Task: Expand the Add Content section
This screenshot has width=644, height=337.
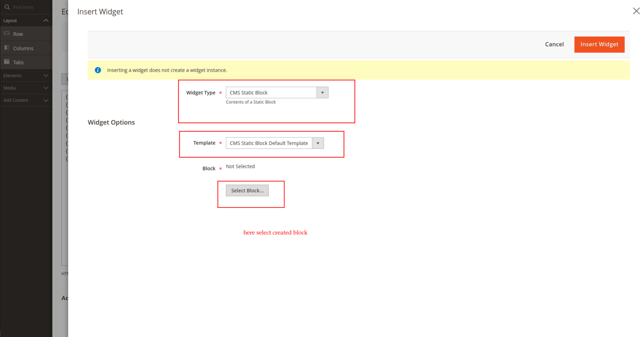Action: [x=46, y=101]
